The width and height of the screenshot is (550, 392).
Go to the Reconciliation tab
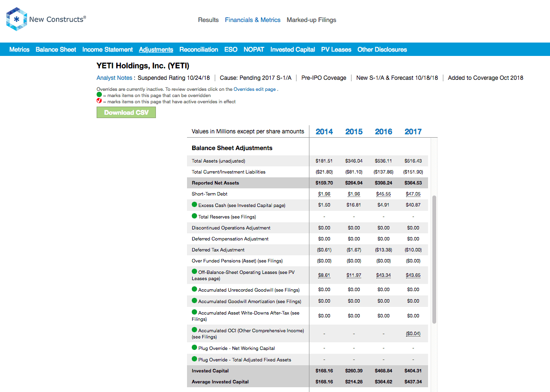click(x=198, y=49)
